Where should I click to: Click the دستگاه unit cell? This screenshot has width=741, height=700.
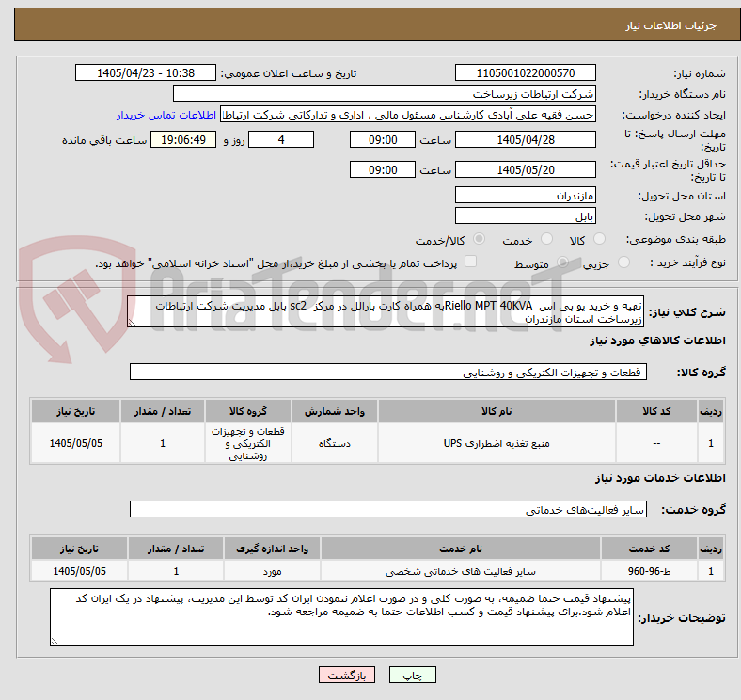[x=335, y=443]
